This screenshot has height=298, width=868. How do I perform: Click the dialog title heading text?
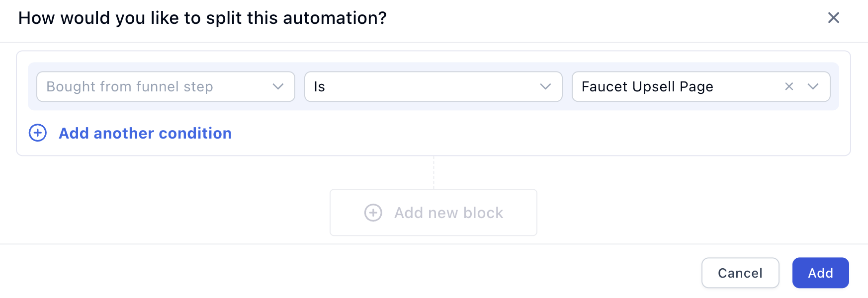(202, 18)
